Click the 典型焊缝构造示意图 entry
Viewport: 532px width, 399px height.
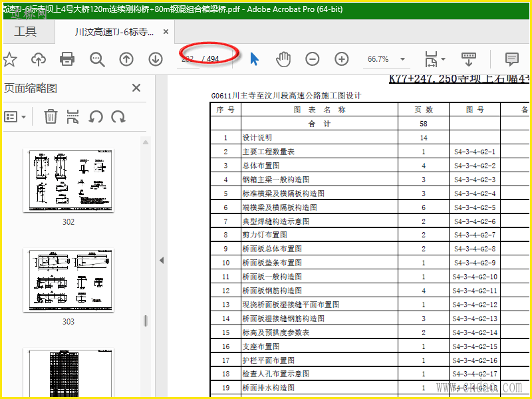click(276, 221)
